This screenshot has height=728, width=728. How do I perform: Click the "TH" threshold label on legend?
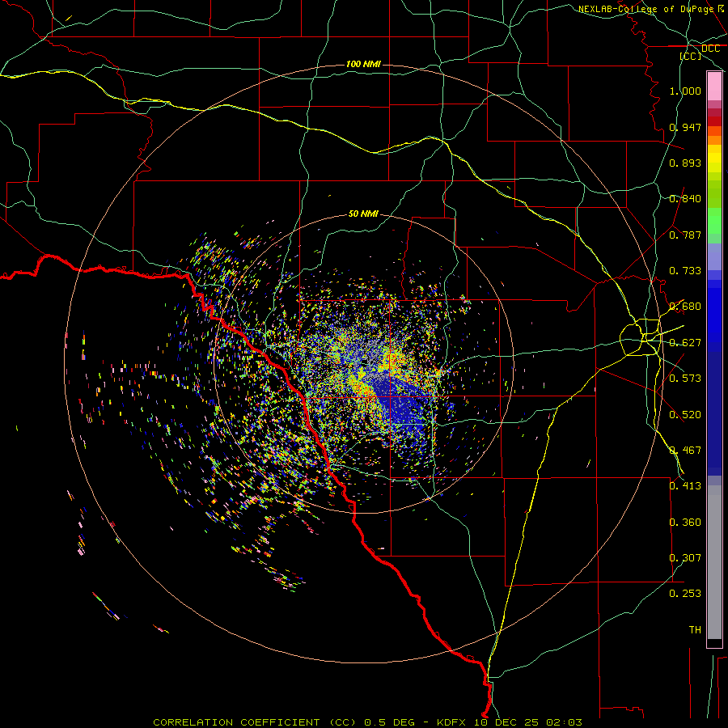click(695, 630)
